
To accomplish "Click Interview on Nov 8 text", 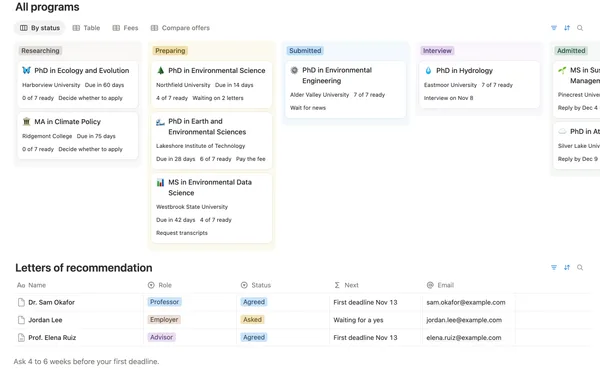I will click(x=448, y=98).
